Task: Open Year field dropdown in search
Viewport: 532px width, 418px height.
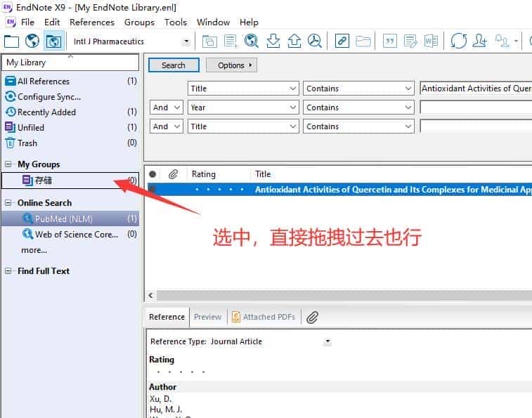Action: point(243,107)
